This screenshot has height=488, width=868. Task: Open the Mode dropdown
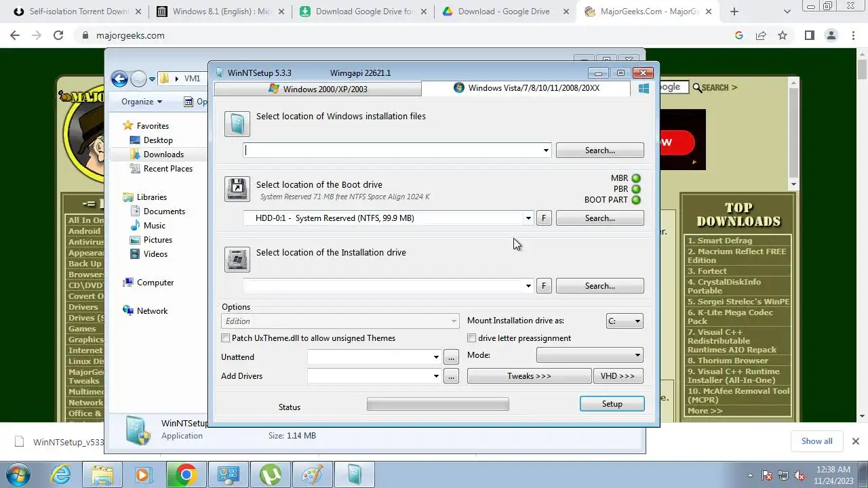589,355
